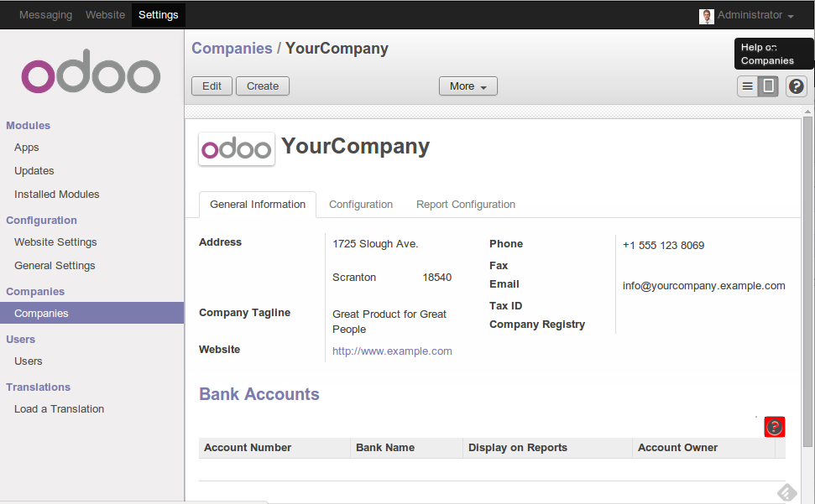Open Installed Modules in the sidebar
Screen dimensions: 815x504
point(56,195)
